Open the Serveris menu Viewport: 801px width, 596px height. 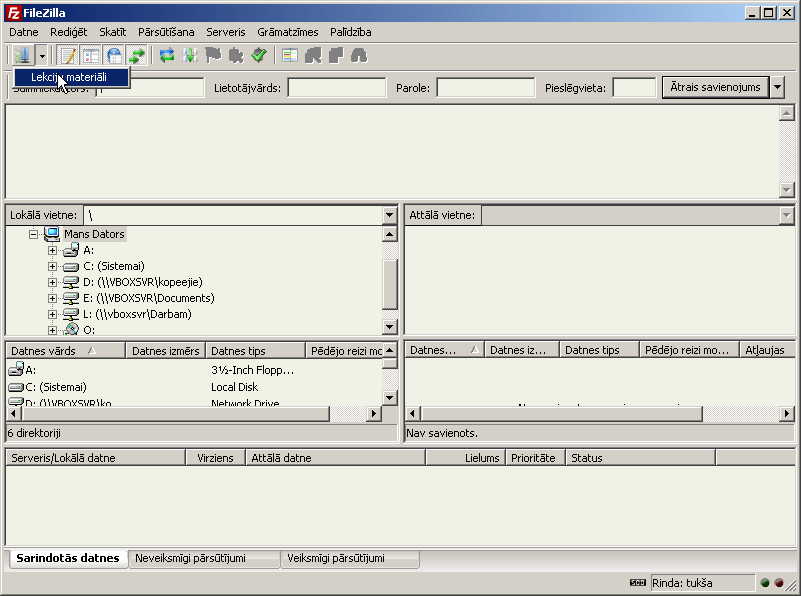click(226, 32)
